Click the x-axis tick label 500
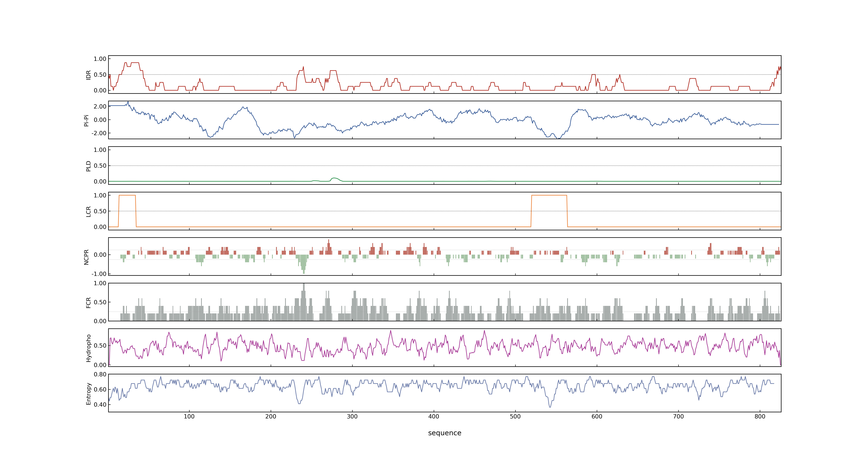The height and width of the screenshot is (463, 868). coord(515,416)
